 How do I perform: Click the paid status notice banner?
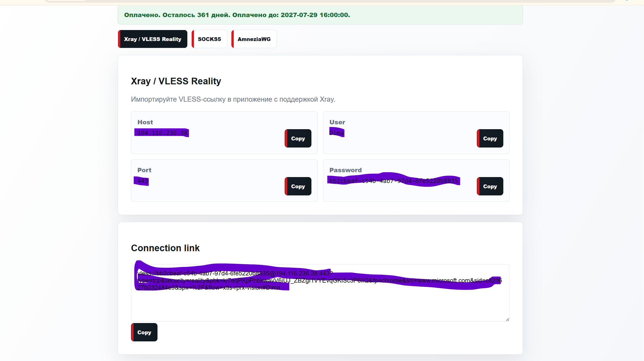pyautogui.click(x=320, y=15)
